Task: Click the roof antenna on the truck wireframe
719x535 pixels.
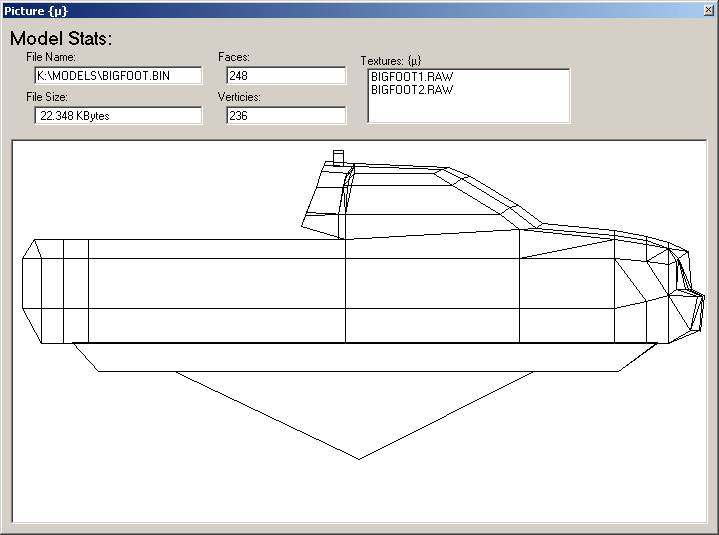Action: point(338,157)
